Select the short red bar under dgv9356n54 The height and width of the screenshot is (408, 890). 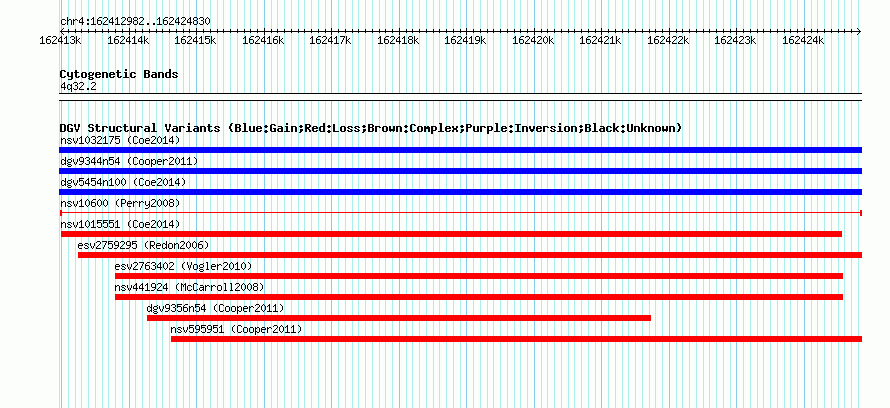click(x=399, y=318)
